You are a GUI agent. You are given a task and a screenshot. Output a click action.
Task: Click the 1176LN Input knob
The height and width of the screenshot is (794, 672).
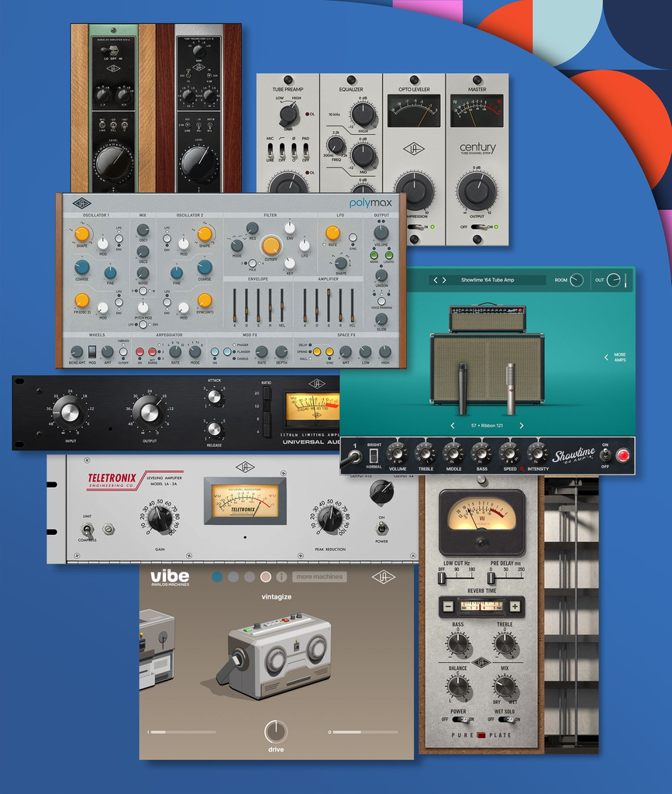coord(70,413)
